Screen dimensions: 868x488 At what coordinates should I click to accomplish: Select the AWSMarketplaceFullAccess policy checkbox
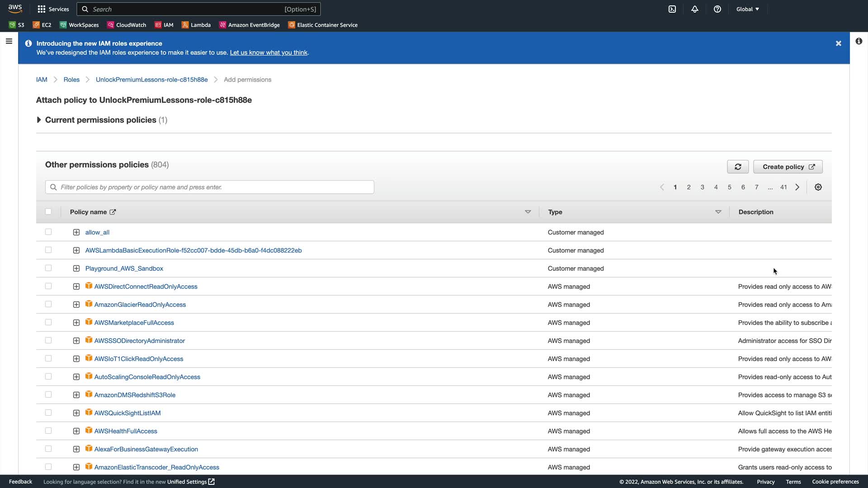coord(48,322)
